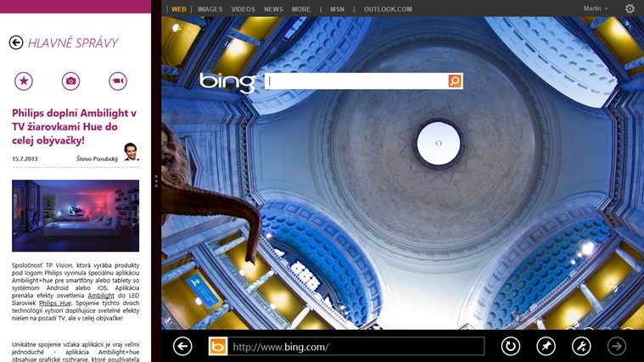Viewport: 644px width, 362px height.
Task: Click the HLAVNÉ SPRÁVY heading
Action: (x=73, y=42)
